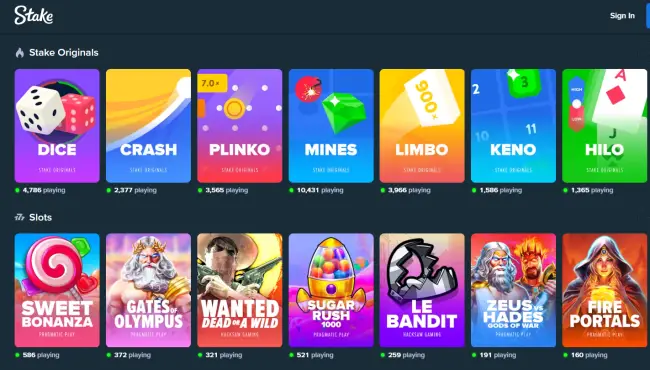Open the Dice game tile
Screen dimensions: 650x370
tap(57, 126)
